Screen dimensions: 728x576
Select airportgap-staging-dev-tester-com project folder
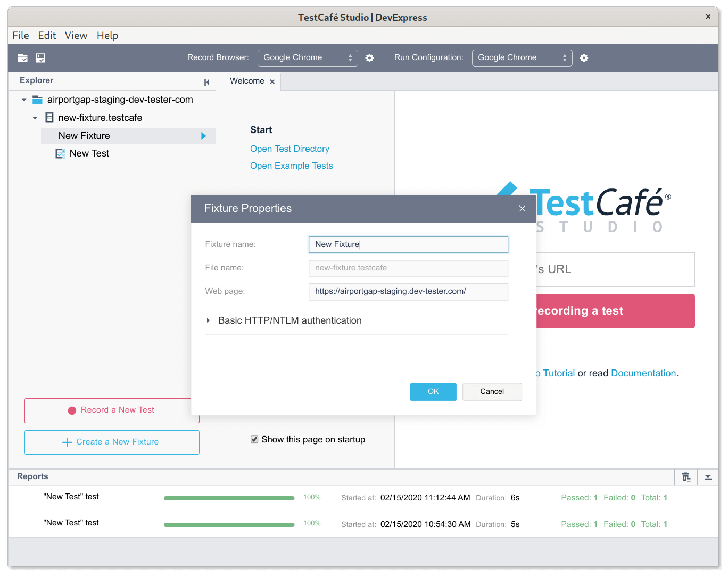coord(120,100)
